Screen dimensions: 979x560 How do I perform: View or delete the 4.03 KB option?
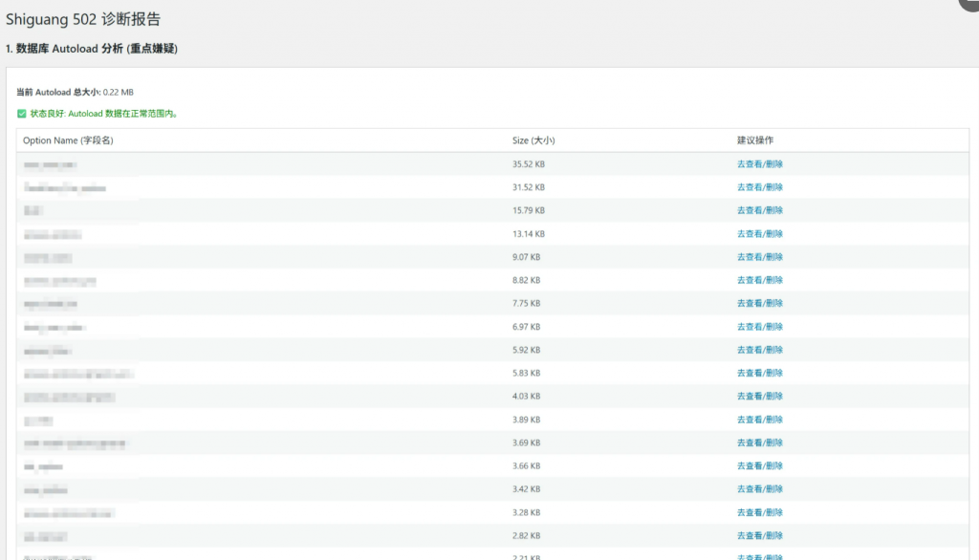(759, 396)
